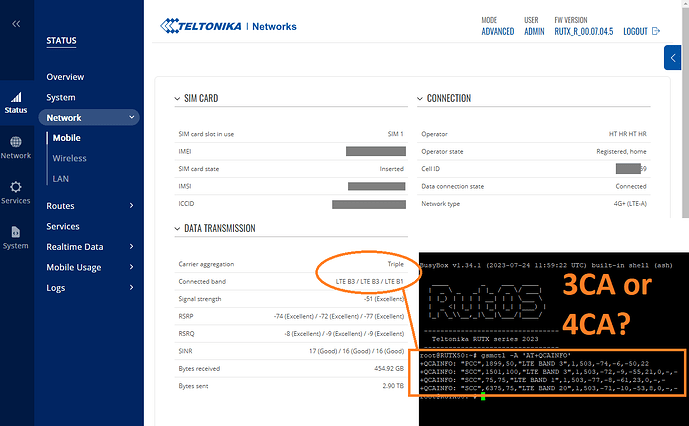The image size is (689, 426).
Task: Collapse the SIM CARD section
Action: [177, 98]
